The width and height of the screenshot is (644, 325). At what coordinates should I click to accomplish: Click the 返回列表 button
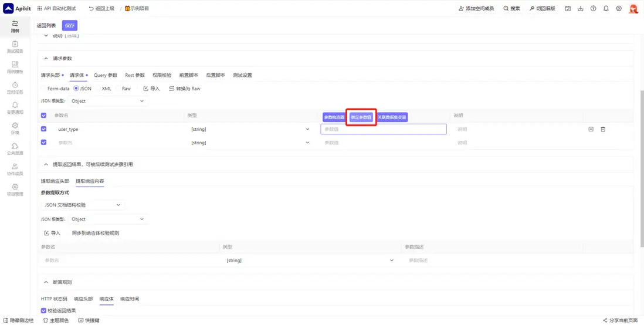[46, 25]
